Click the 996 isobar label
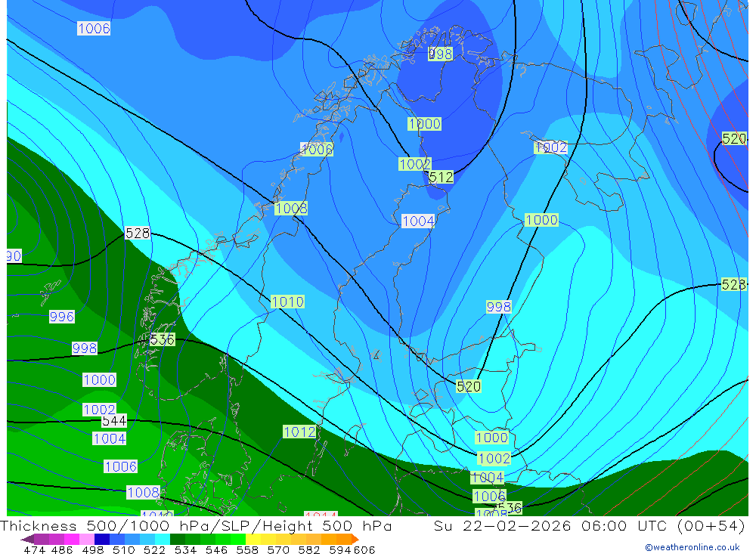 [62, 317]
